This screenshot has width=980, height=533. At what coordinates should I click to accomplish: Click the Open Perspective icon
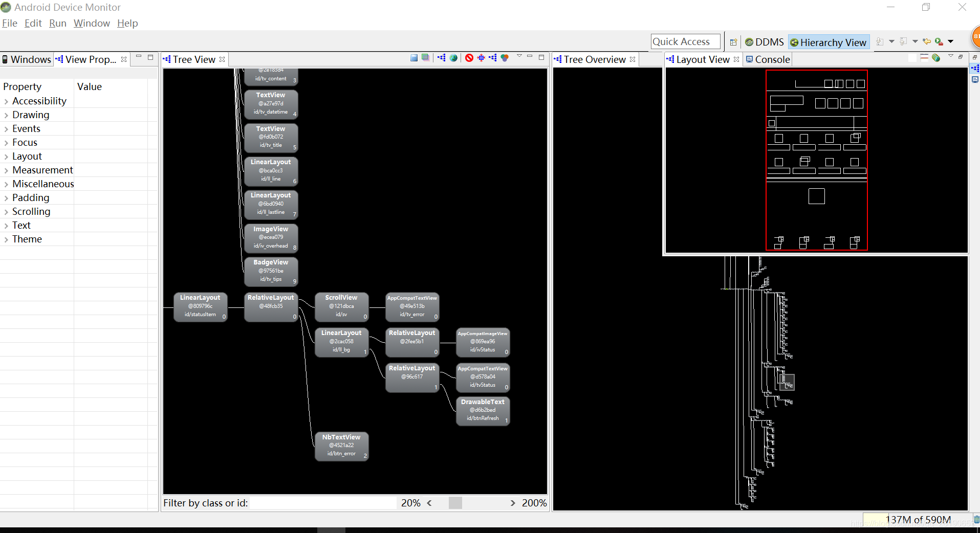733,42
